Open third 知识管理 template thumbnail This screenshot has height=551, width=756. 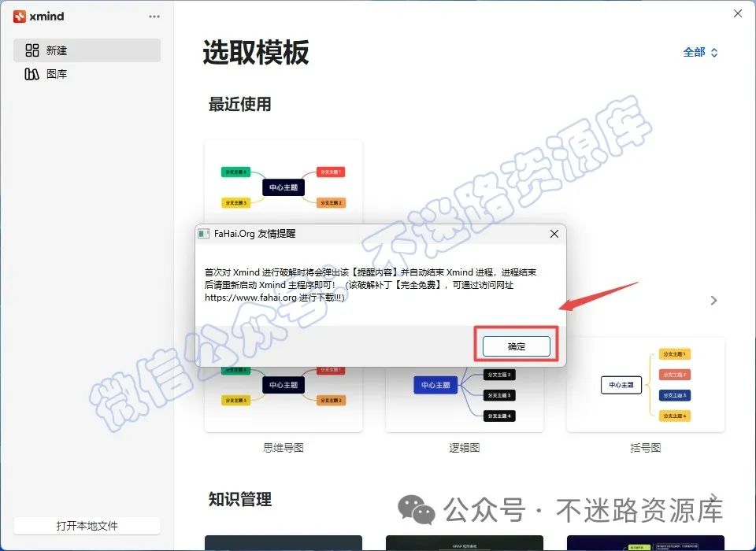(x=646, y=543)
